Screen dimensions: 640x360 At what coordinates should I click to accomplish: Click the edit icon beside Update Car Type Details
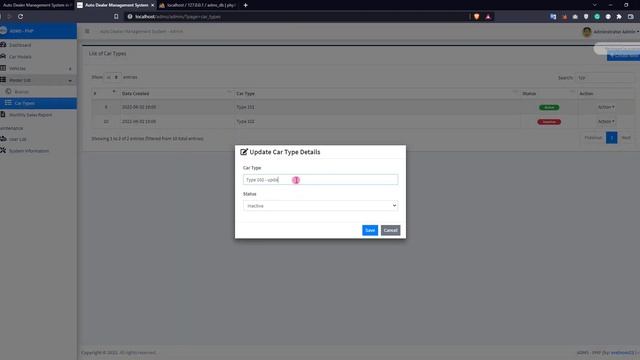[244, 152]
